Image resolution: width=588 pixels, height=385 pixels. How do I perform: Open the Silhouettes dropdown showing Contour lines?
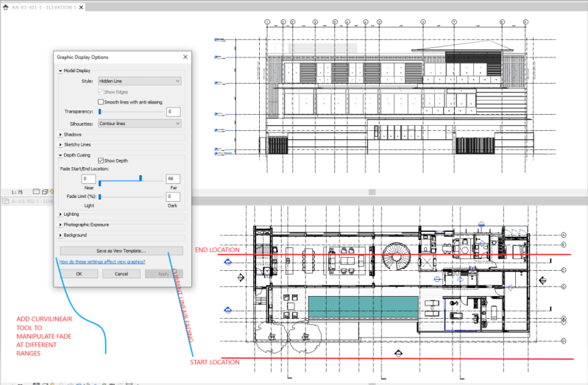coord(140,124)
